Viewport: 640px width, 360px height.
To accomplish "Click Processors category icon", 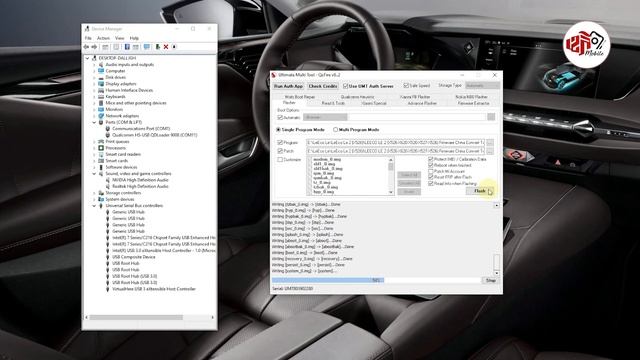I will click(101, 148).
